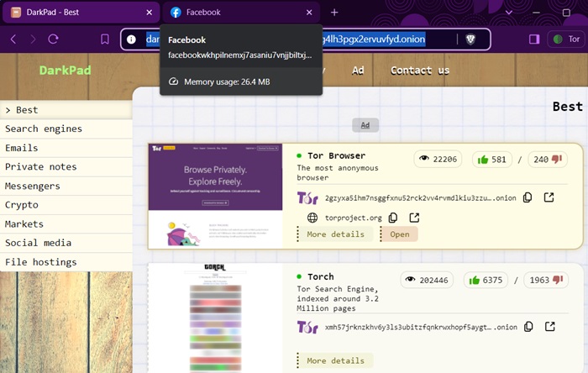This screenshot has height=373, width=588.
Task: Click the gray Ad label button
Action: (x=365, y=125)
